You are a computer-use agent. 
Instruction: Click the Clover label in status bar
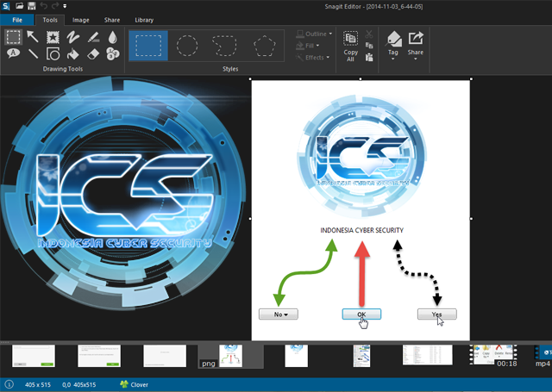point(140,384)
